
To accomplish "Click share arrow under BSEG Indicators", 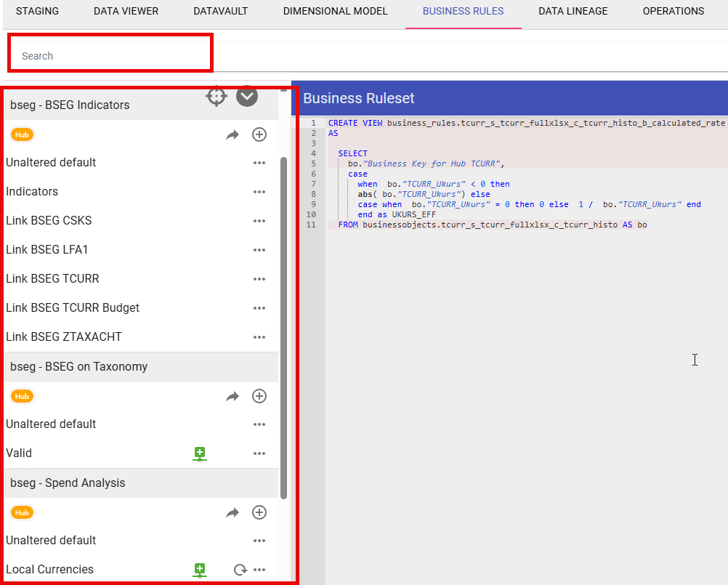I will (x=232, y=134).
